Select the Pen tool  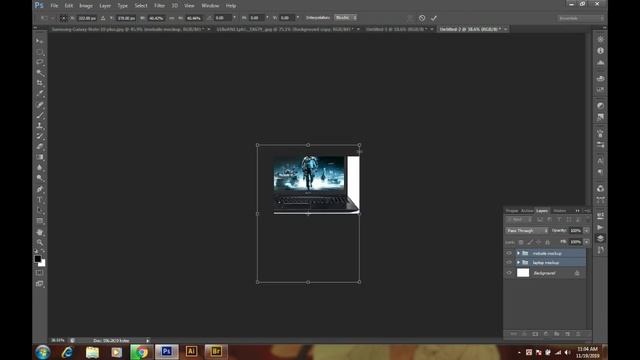pyautogui.click(x=40, y=189)
